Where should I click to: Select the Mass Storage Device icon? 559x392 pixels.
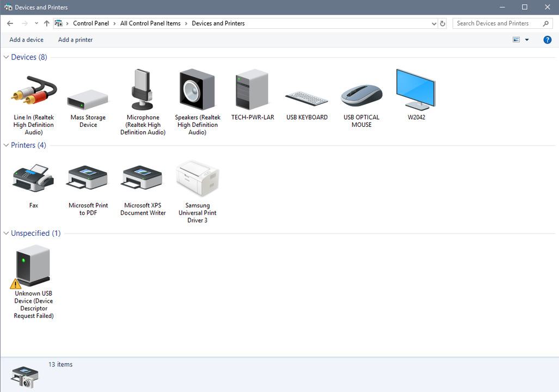point(88,100)
